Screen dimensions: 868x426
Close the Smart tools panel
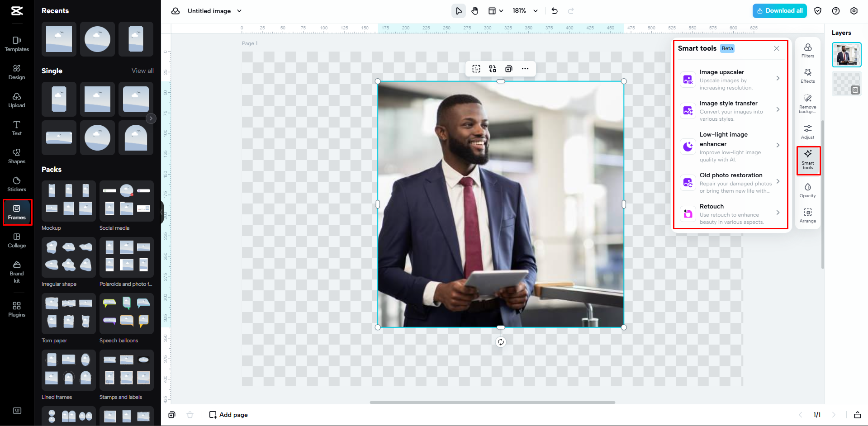click(776, 48)
